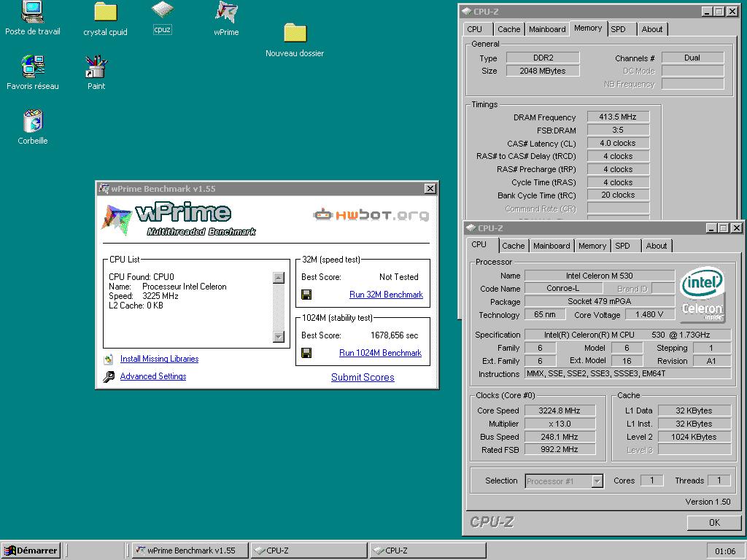Screen dimensions: 747x560
Task: Select About tab in back CPU-Z window
Action: [651, 29]
